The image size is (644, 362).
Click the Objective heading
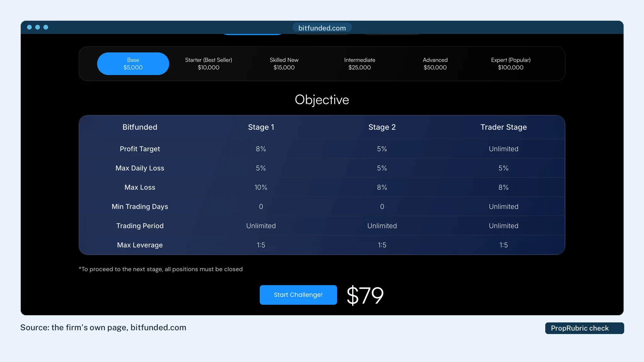tap(322, 100)
